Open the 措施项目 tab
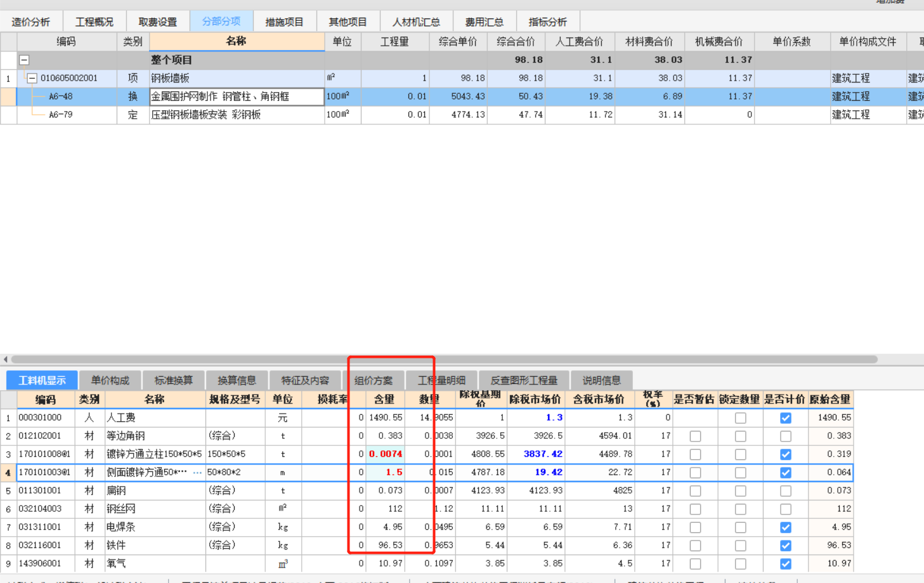Viewport: 924px width, 583px height. 284,22
